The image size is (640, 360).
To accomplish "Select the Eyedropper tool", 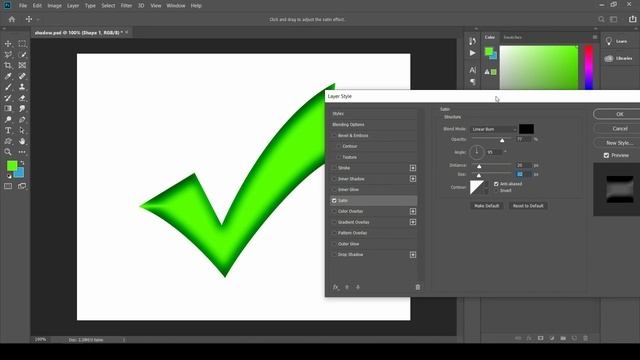I will (8, 76).
